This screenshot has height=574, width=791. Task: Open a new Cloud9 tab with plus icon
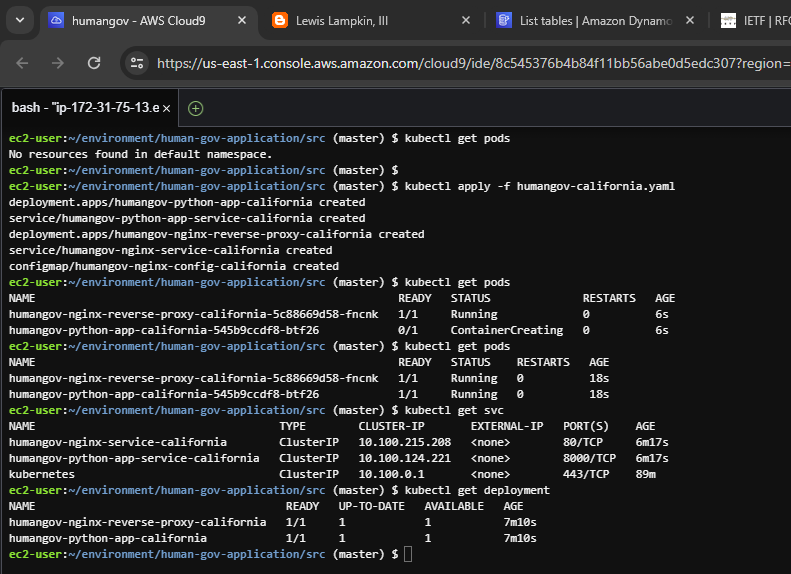[x=195, y=108]
